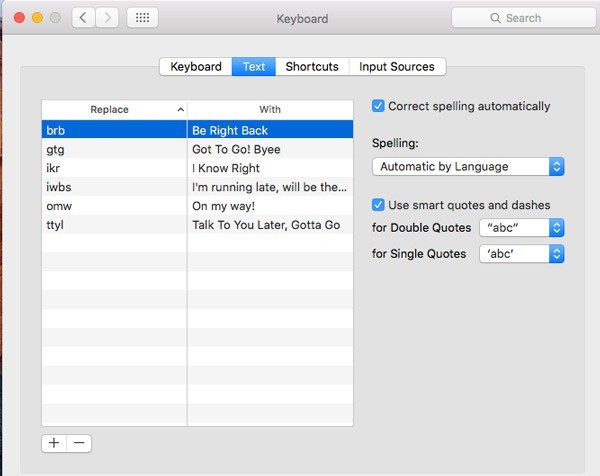This screenshot has height=476, width=600.
Task: Select the omw shortcut row
Action: point(197,205)
